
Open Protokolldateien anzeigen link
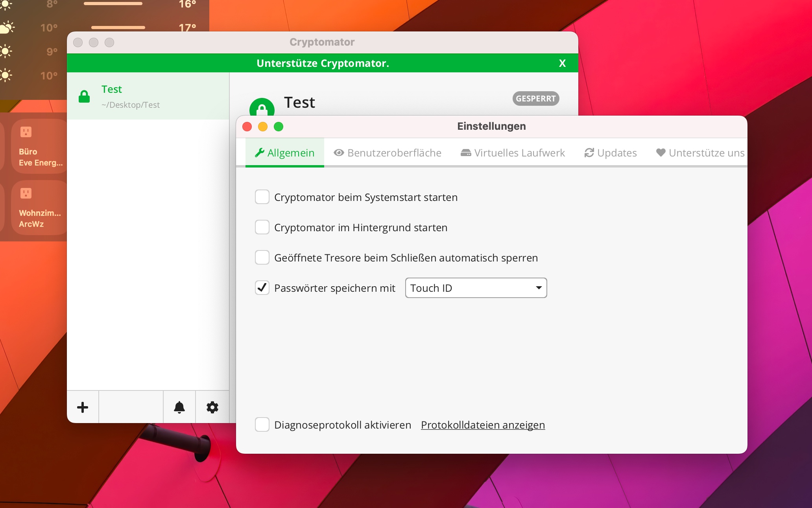pyautogui.click(x=483, y=425)
